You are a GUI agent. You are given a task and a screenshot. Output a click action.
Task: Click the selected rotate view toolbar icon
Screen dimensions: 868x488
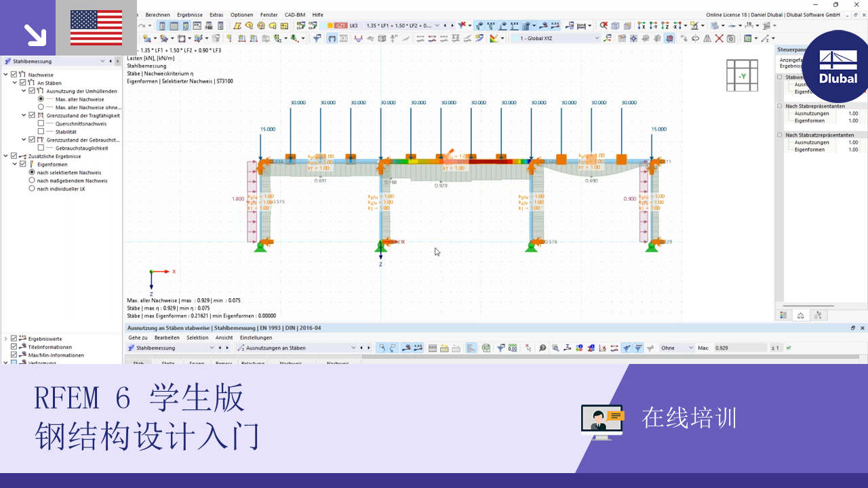tap(669, 39)
